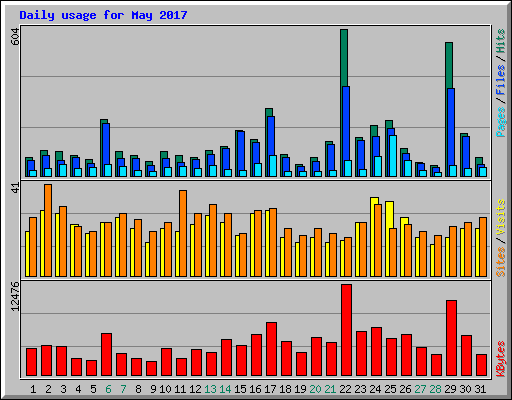The image size is (512, 400).
Task: Click the blue Files bar for day 6
Action: [106, 144]
